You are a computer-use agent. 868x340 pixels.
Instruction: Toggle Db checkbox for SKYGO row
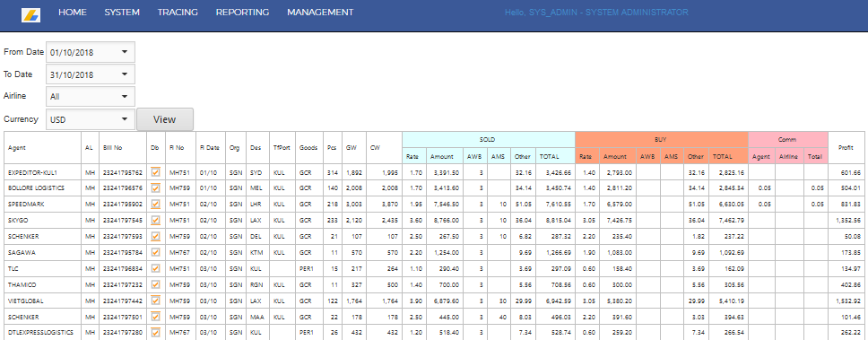(155, 220)
